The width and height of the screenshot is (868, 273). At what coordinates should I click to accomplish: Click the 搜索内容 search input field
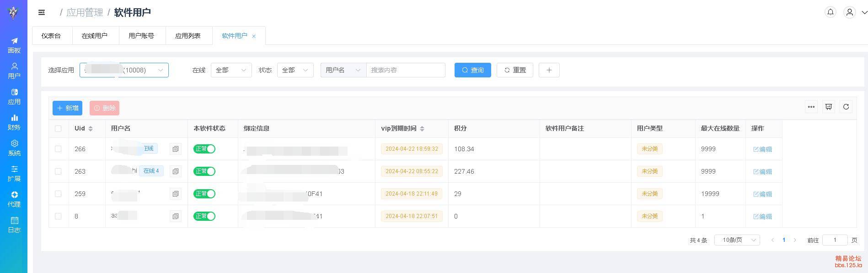click(405, 70)
